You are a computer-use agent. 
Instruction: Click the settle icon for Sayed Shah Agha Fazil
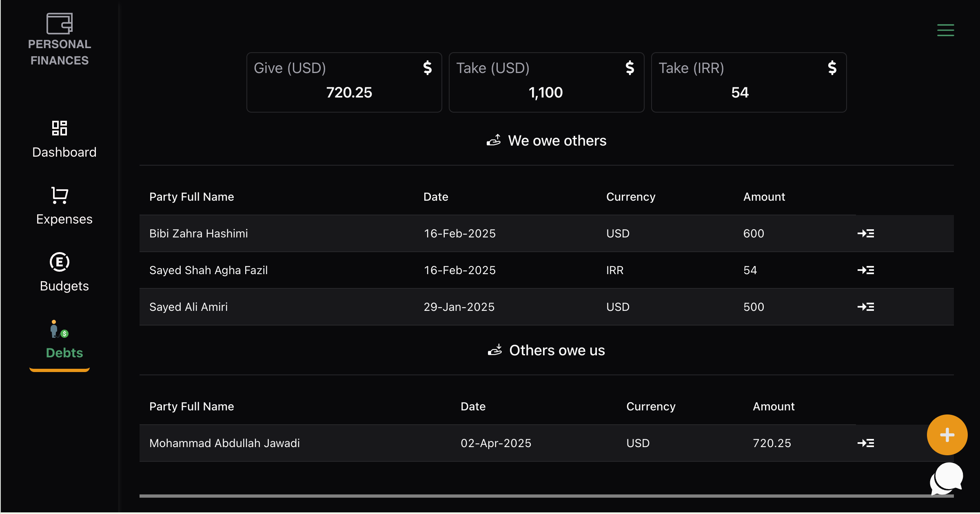click(866, 270)
